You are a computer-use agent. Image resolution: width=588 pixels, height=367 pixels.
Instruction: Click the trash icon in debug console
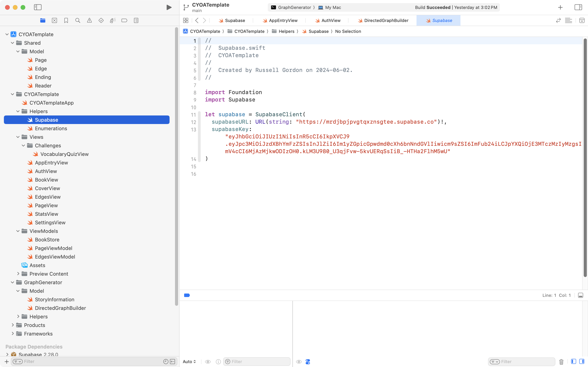pos(561,362)
